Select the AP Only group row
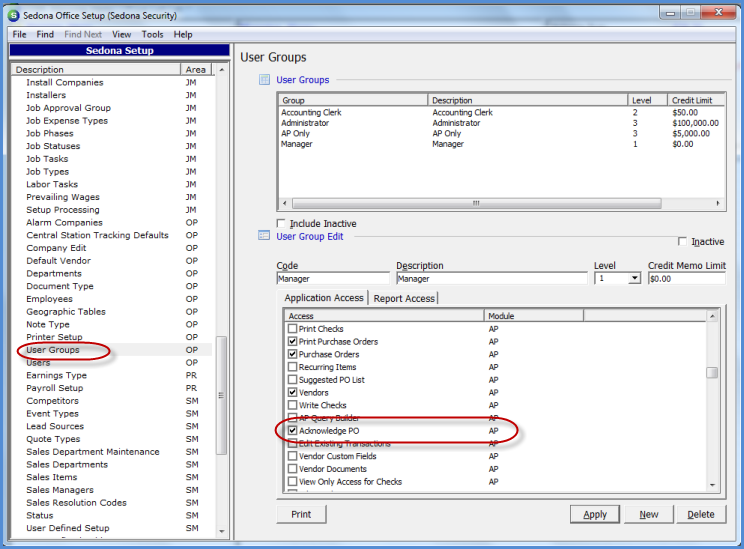744x549 pixels. 501,133
